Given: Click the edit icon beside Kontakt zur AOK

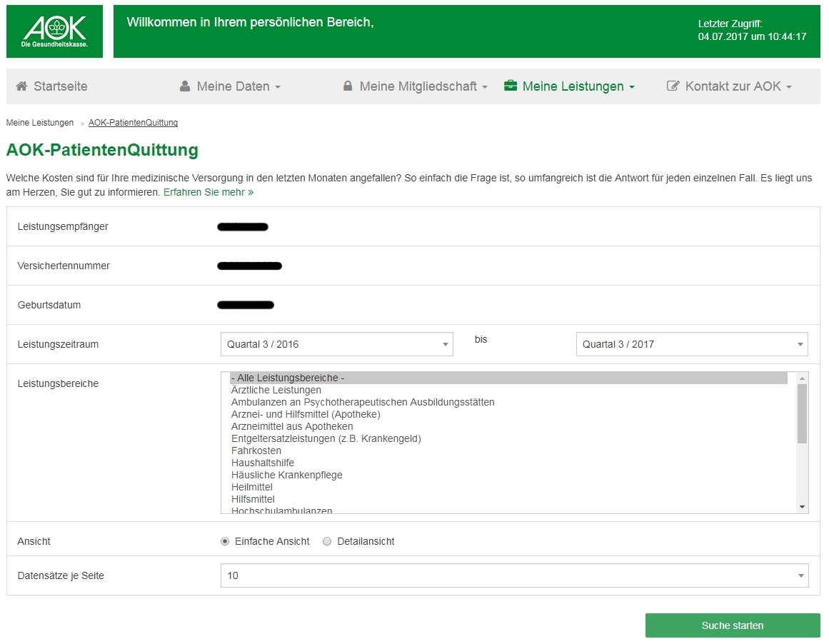Looking at the screenshot, I should (x=673, y=86).
